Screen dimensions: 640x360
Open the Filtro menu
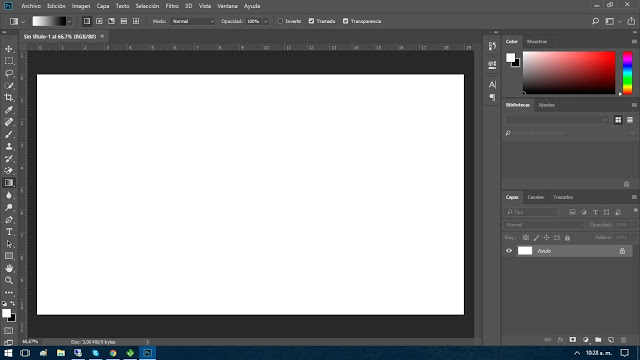pos(172,6)
